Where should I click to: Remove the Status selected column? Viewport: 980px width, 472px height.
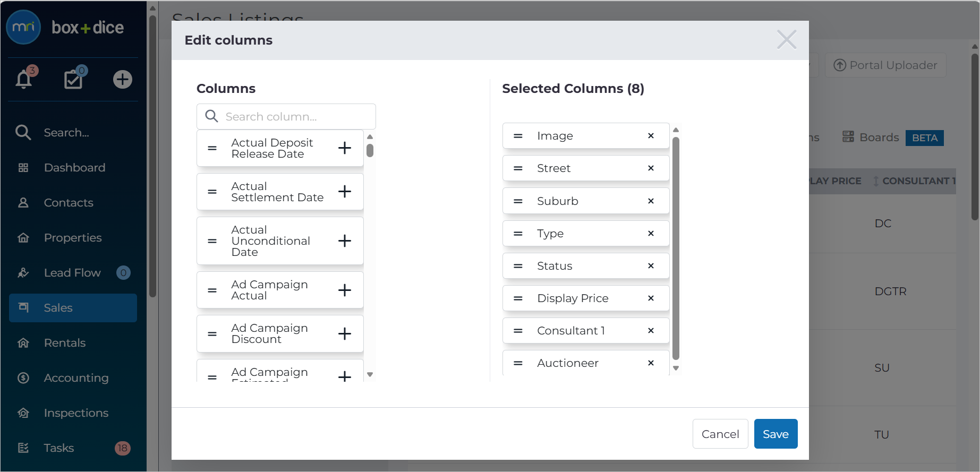tap(651, 266)
